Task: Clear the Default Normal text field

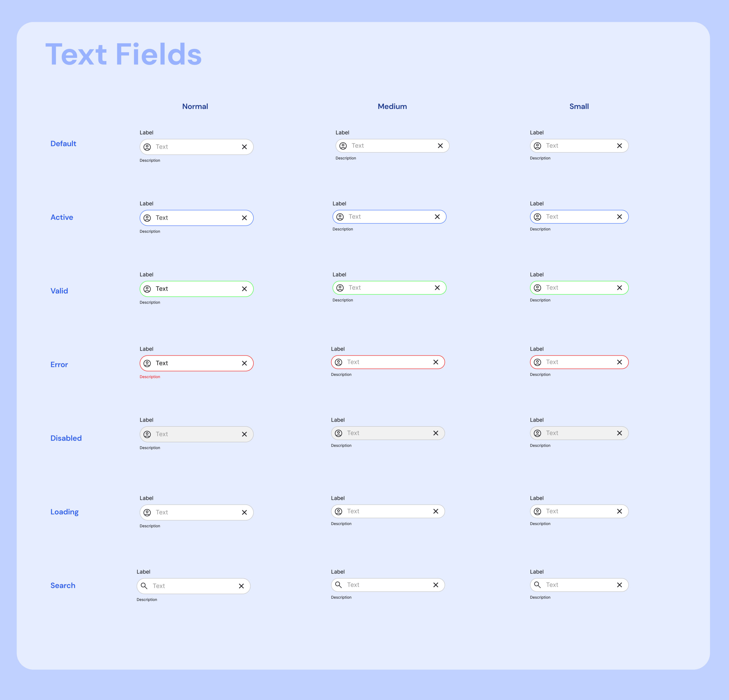Action: pos(244,147)
